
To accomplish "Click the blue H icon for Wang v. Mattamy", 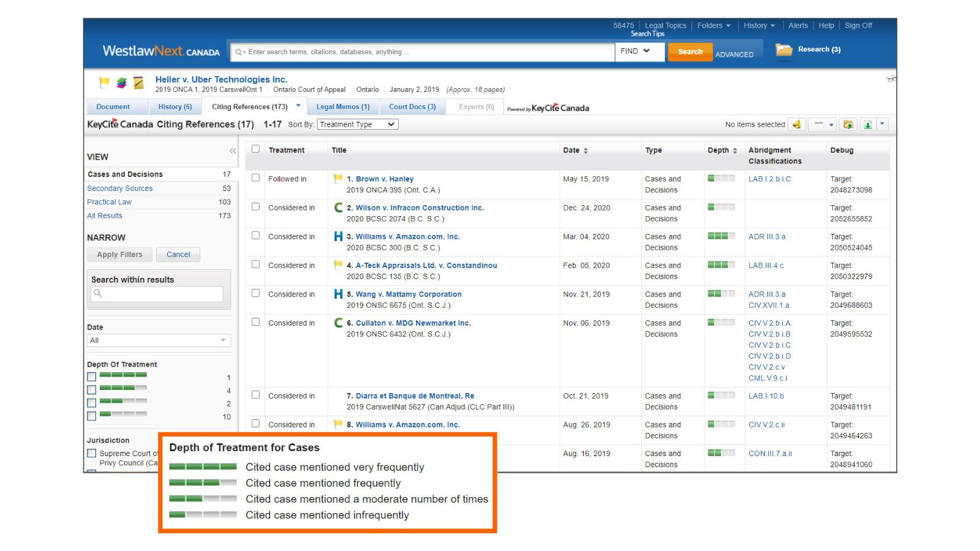I will click(338, 294).
